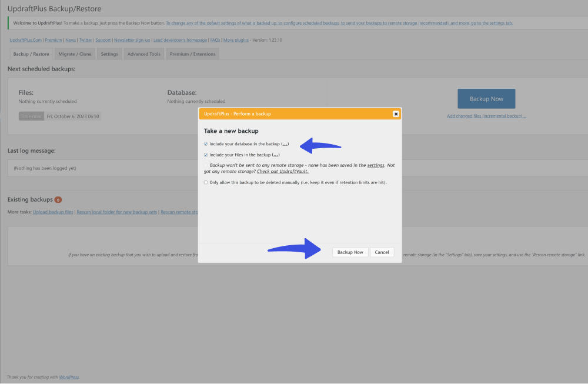The width and height of the screenshot is (588, 384).
Task: Open the News link
Action: pyautogui.click(x=71, y=40)
